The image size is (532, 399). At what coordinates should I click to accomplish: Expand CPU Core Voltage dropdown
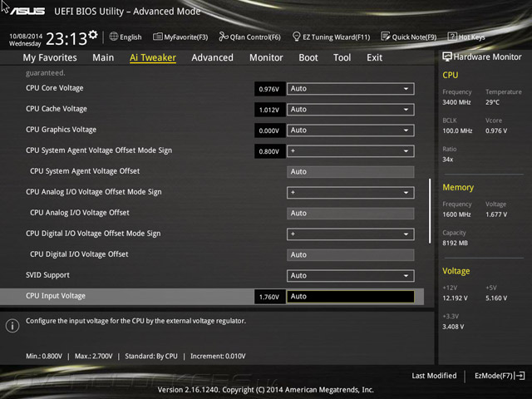click(351, 89)
